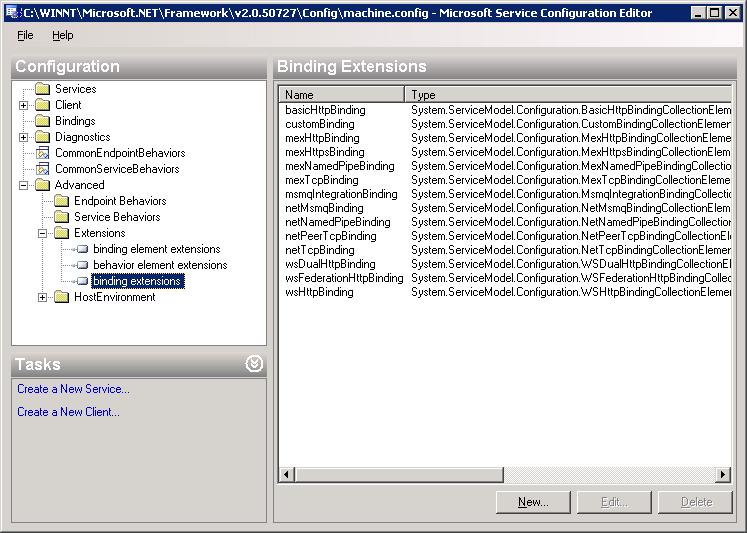Select the basicHttpBinding row

coord(505,110)
